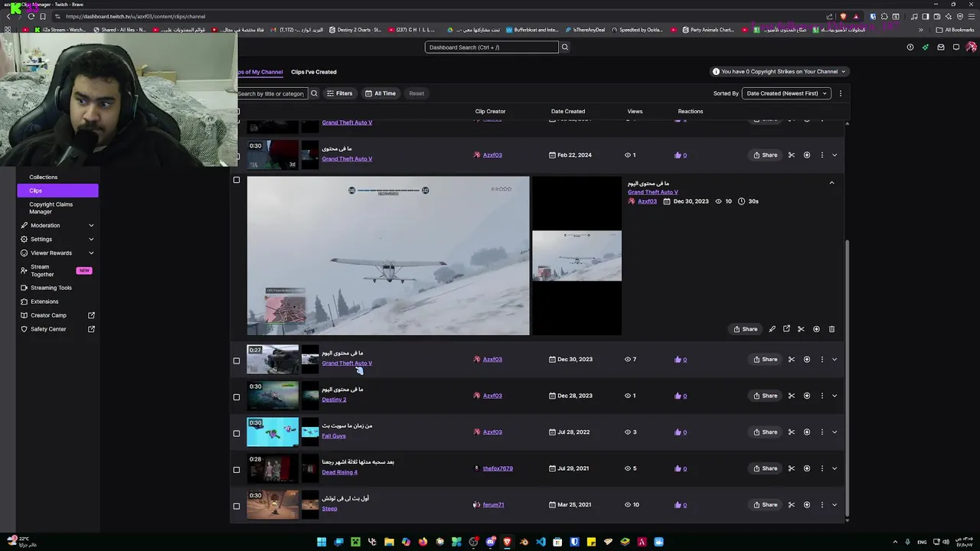Screen dimensions: 980x551
Task: Click the plus-circle icon in the Feb 22, 2024 row
Action: click(807, 155)
